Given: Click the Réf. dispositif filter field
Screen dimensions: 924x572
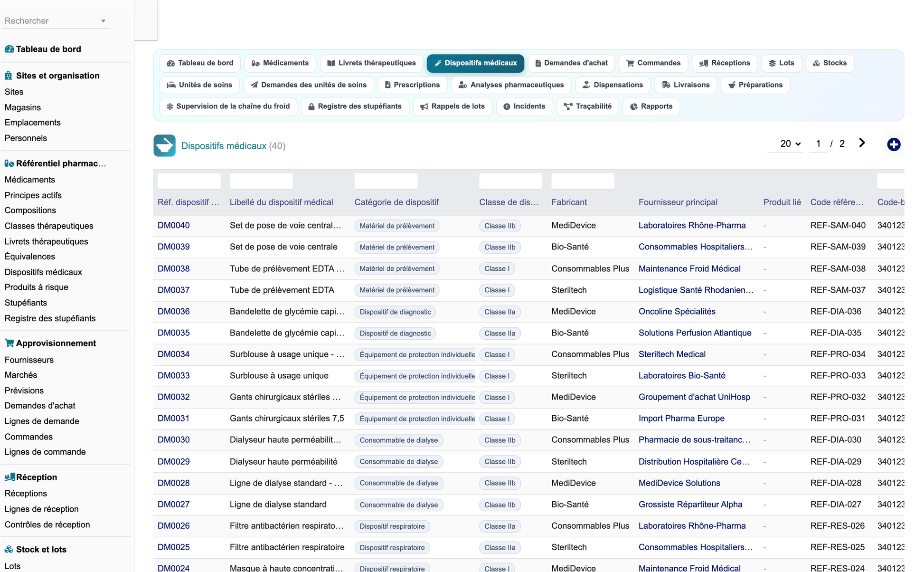Looking at the screenshot, I should click(189, 181).
